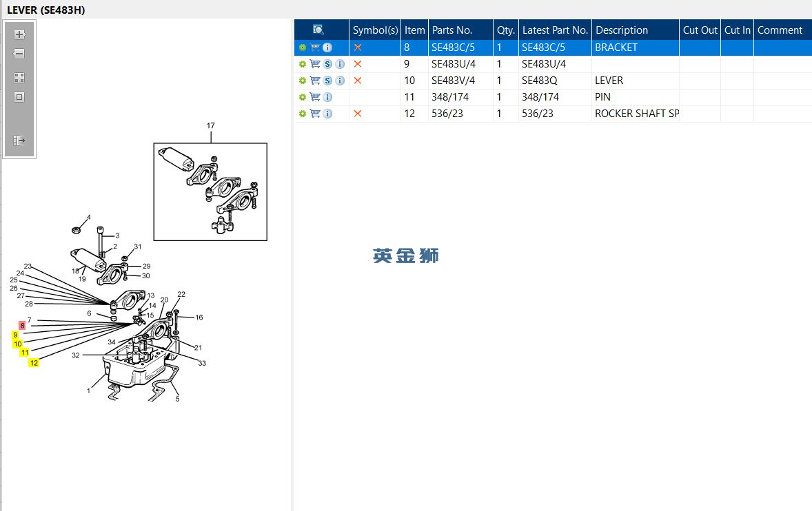Click the S supersession icon for item 9
812x511 pixels.
tap(327, 64)
